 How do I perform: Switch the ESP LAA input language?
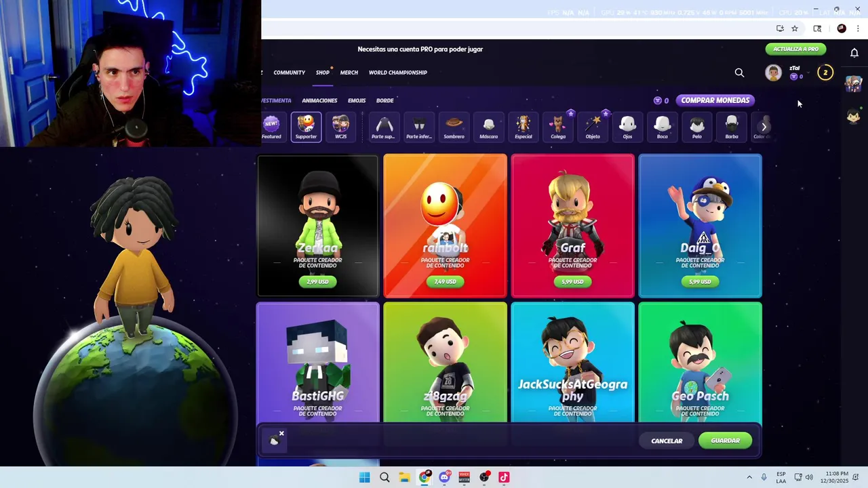(x=781, y=477)
